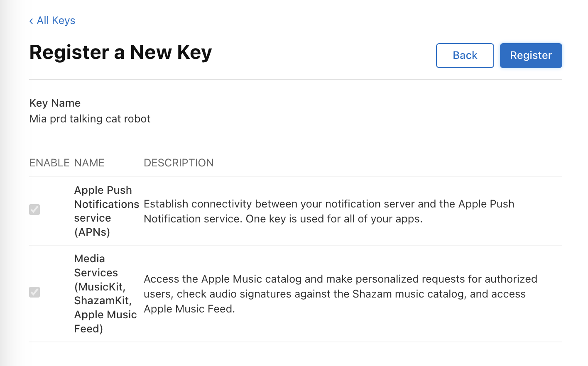
Task: Click the blue Register button
Action: pyautogui.click(x=531, y=56)
